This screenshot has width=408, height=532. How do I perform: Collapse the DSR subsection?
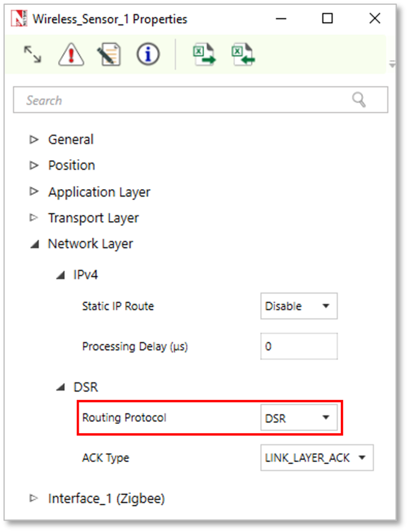tap(61, 388)
